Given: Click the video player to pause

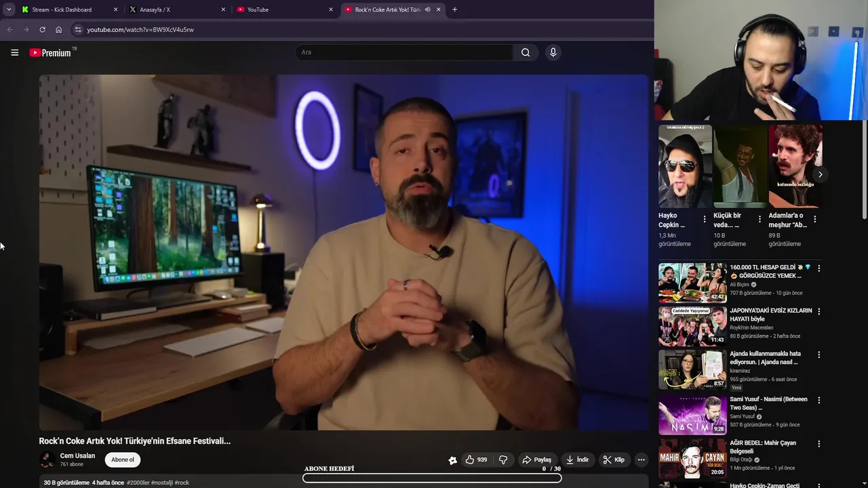Looking at the screenshot, I should coord(344,252).
